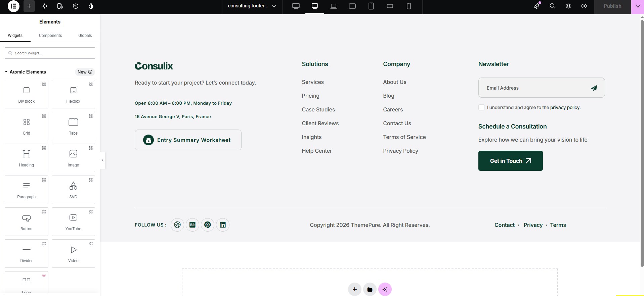Click the Get in Touch button
The height and width of the screenshot is (296, 644).
[511, 161]
